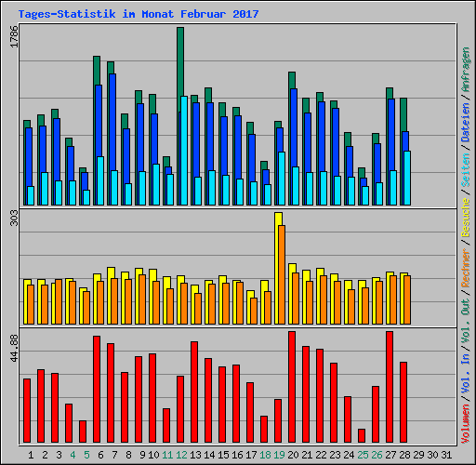Click the cyan Seiten bar for day 28
The height and width of the screenshot is (465, 476).
tap(407, 179)
